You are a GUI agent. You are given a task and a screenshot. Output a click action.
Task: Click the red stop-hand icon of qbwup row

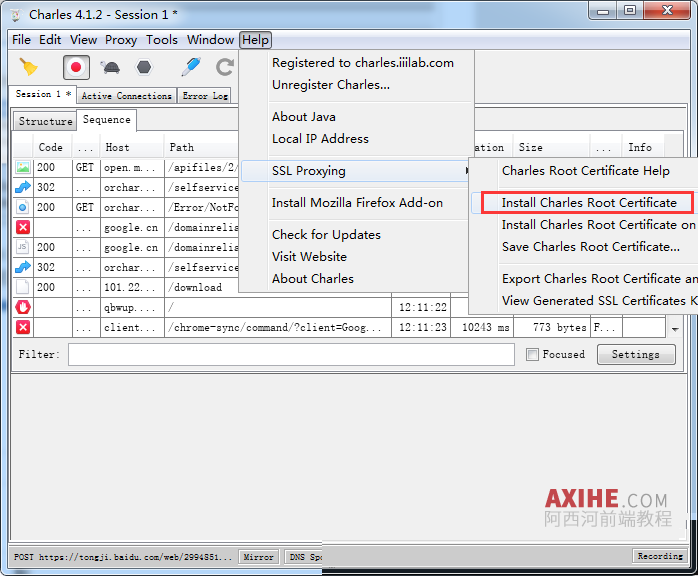pyautogui.click(x=23, y=307)
